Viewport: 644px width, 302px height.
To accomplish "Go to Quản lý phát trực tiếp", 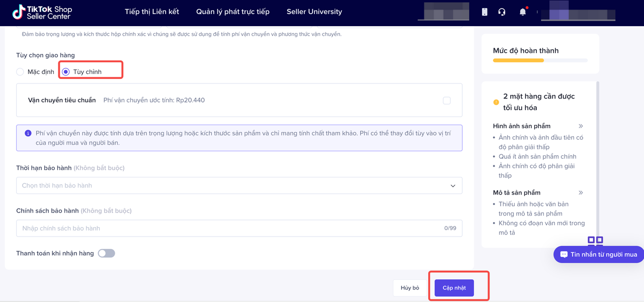I will (233, 12).
